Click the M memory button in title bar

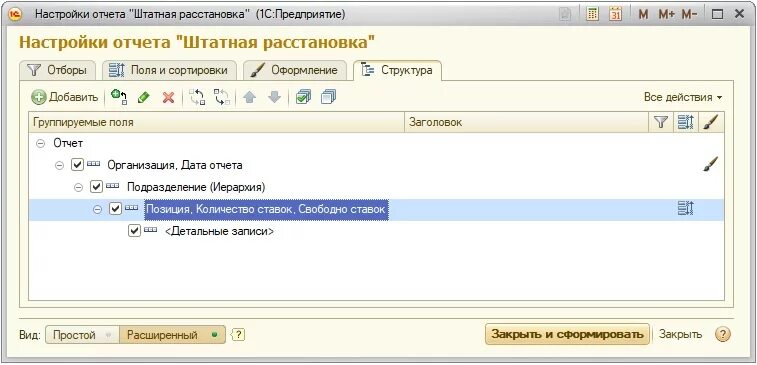point(643,14)
